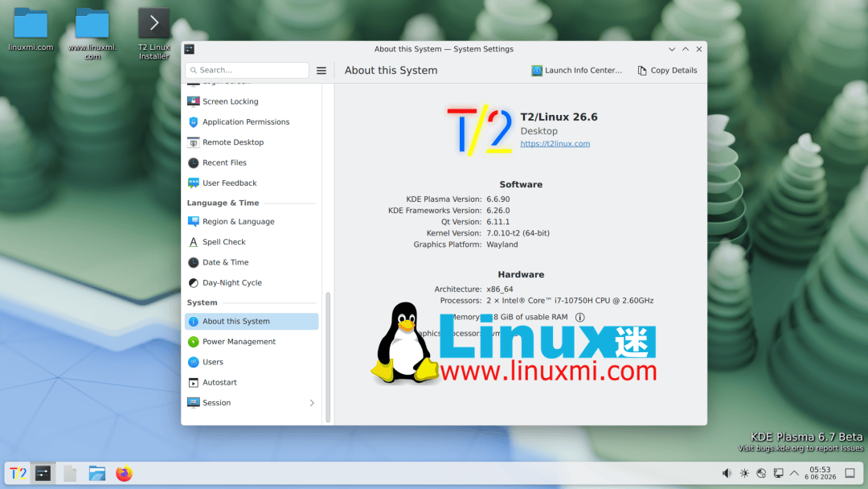
Task: Select the Remote Desktop icon
Action: point(193,142)
